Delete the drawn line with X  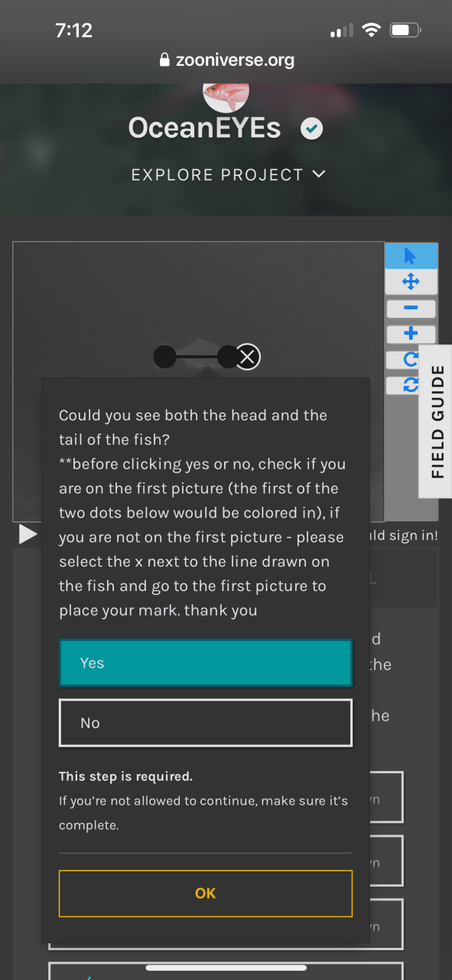(247, 357)
